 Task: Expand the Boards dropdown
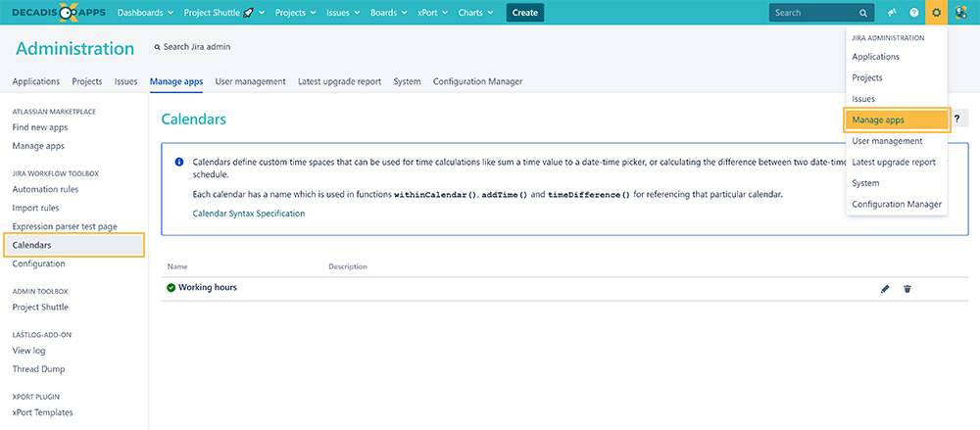click(389, 13)
